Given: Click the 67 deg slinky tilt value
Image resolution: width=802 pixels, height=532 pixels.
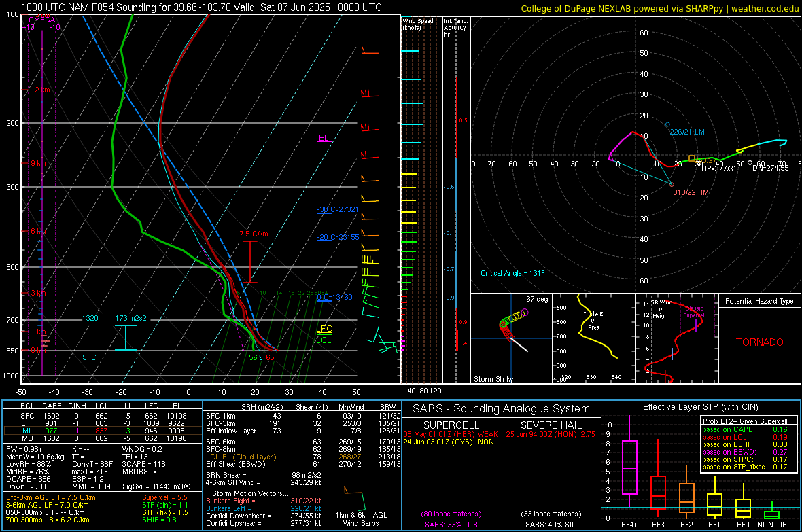Looking at the screenshot, I should click(537, 299).
